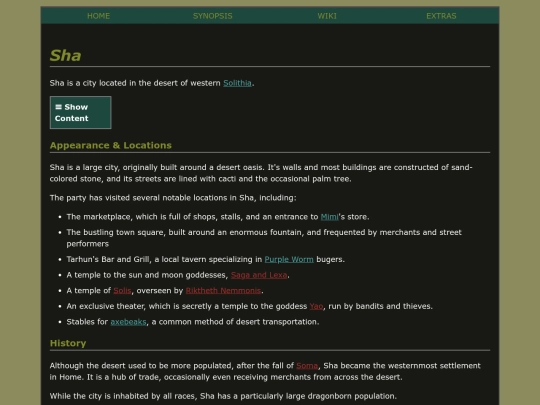
Task: Open the red Solis link
Action: pyautogui.click(x=122, y=290)
